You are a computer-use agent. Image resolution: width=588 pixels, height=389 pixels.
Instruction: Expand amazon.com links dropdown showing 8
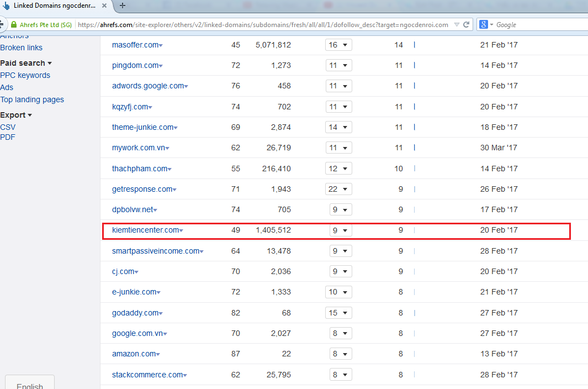pos(341,354)
